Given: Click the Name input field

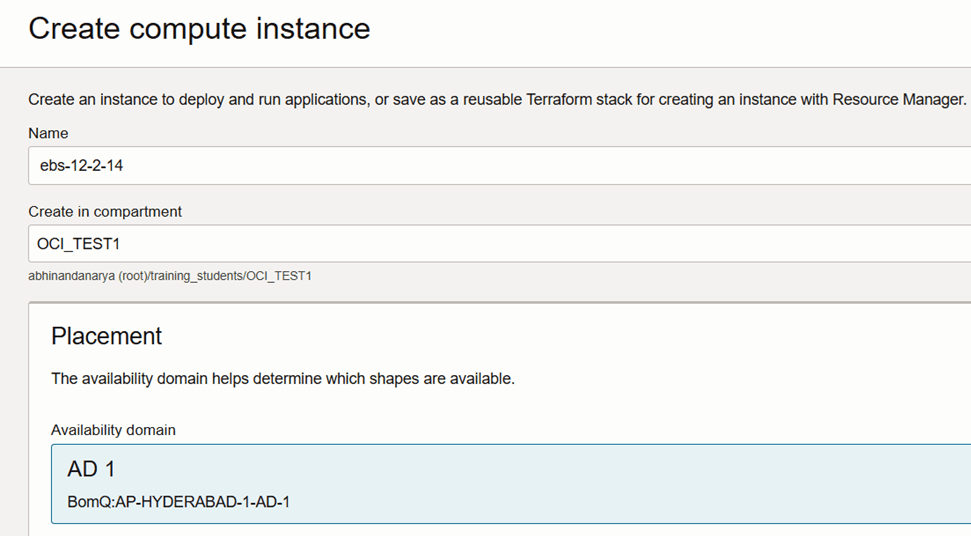Looking at the screenshot, I should (x=500, y=166).
